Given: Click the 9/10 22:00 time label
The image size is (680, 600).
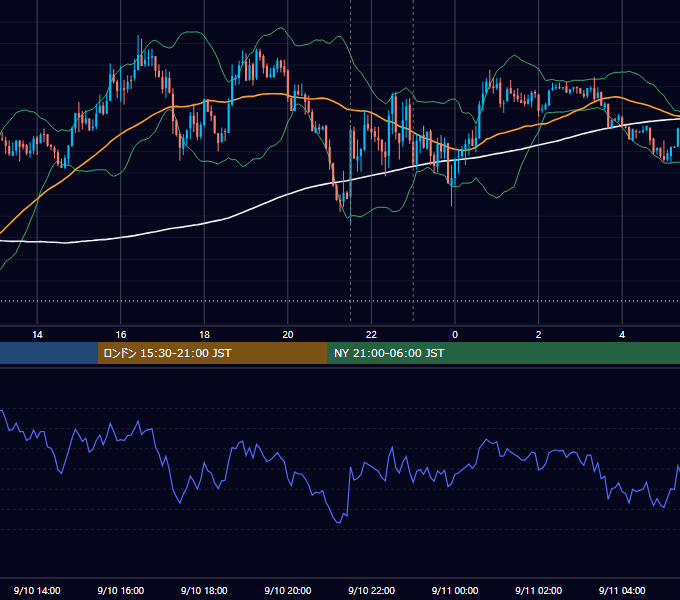Looking at the screenshot, I should [x=372, y=590].
